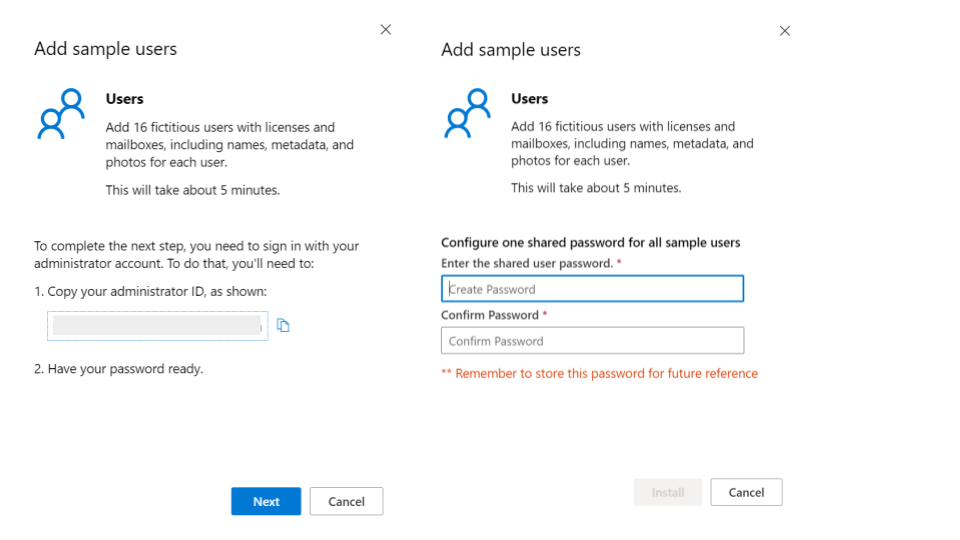Click the Configure one shared password heading
The width and height of the screenshot is (960, 540).
click(x=590, y=243)
